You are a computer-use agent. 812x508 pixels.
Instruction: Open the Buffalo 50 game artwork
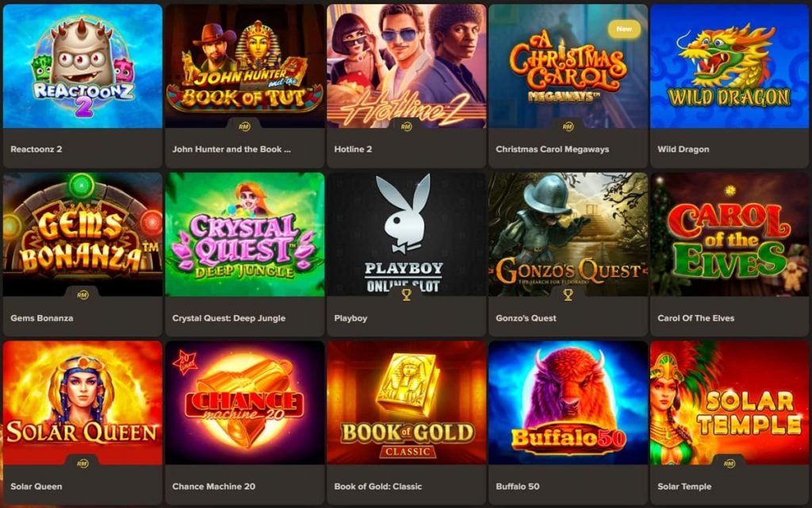(568, 402)
